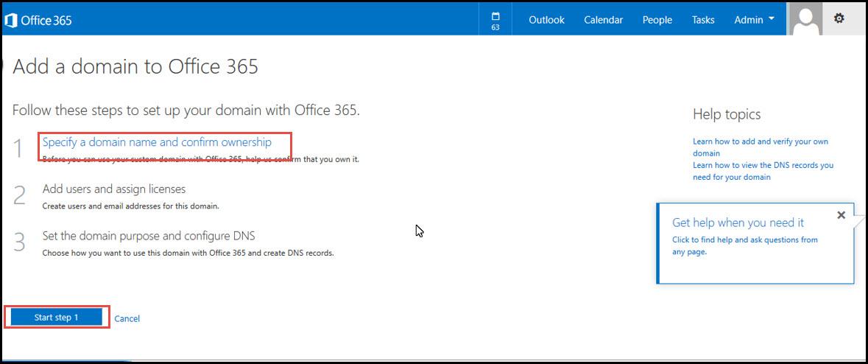
Task: Go to Outlook in top navigation
Action: click(x=546, y=20)
